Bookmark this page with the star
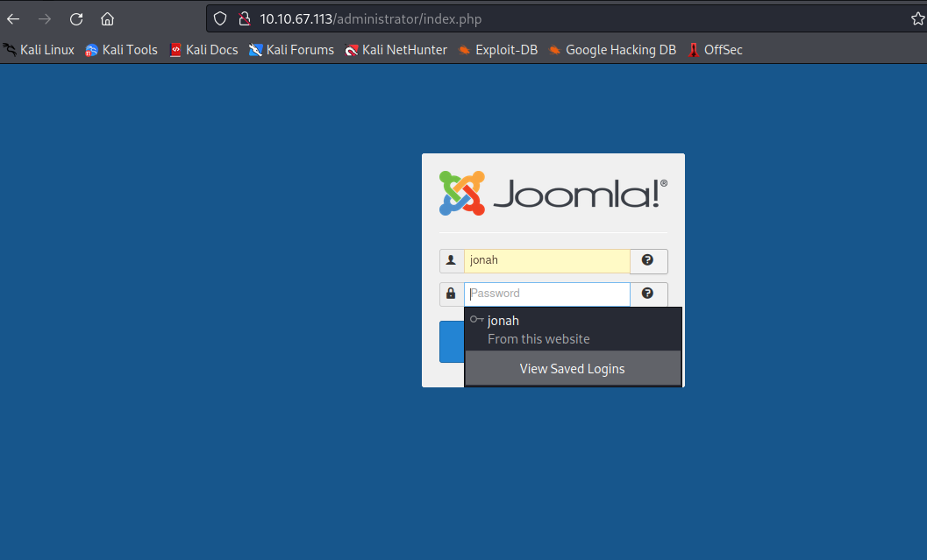Screen dimensions: 927x560 (x=917, y=19)
